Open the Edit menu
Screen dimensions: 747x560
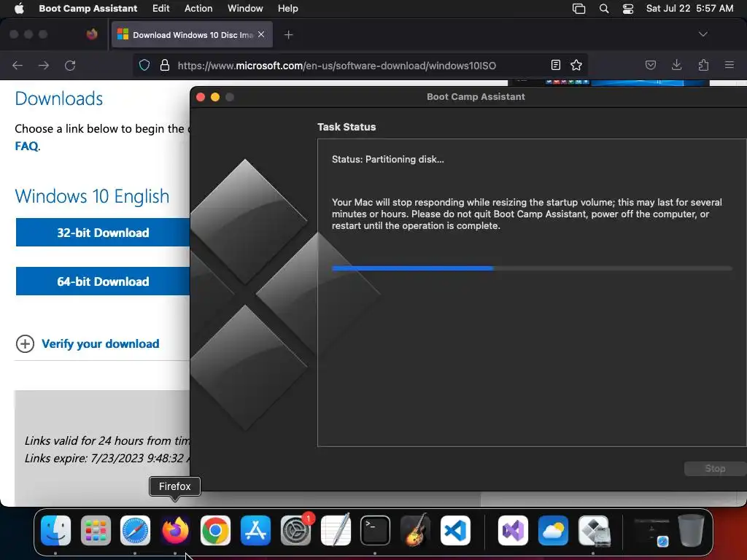160,8
